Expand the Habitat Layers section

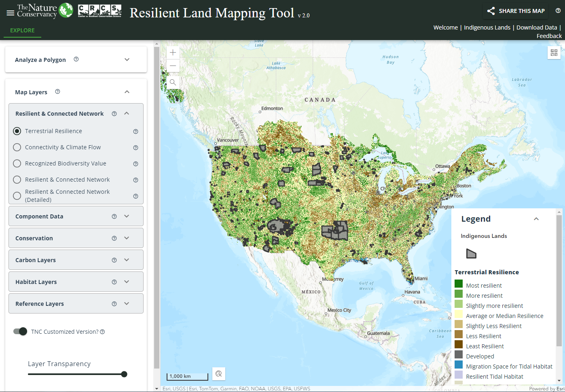click(127, 282)
